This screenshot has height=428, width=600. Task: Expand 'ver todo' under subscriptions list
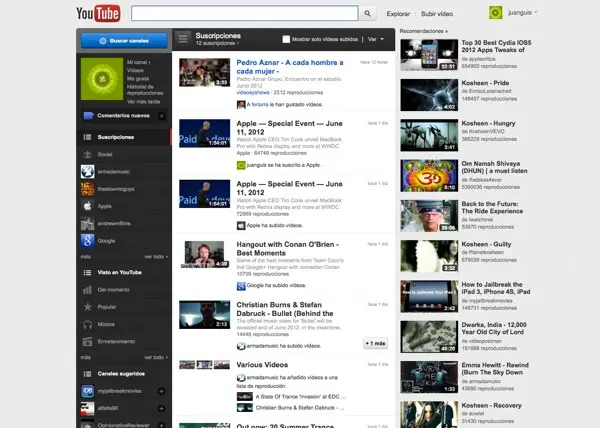(156, 257)
